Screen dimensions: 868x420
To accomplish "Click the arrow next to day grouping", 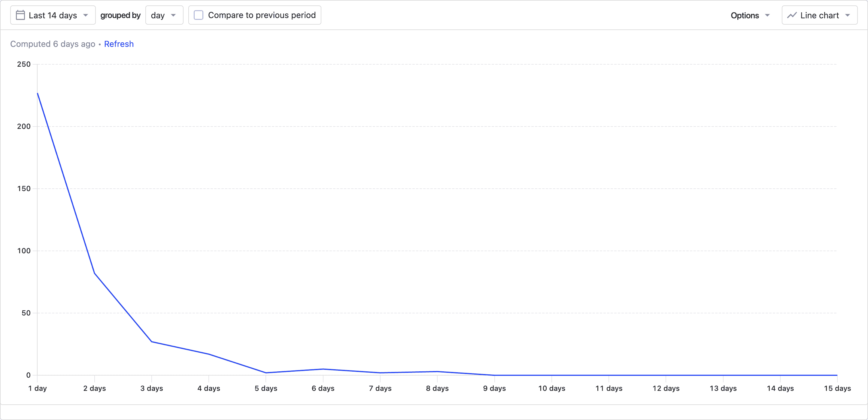I will pos(173,15).
